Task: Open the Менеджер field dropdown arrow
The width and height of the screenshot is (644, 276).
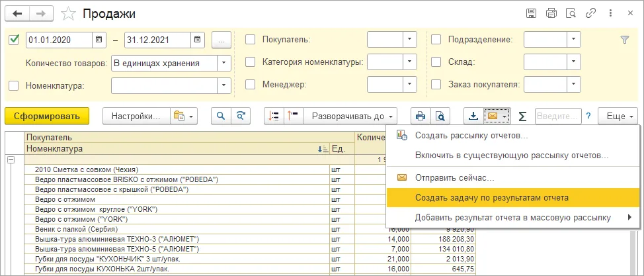Action: [x=409, y=85]
